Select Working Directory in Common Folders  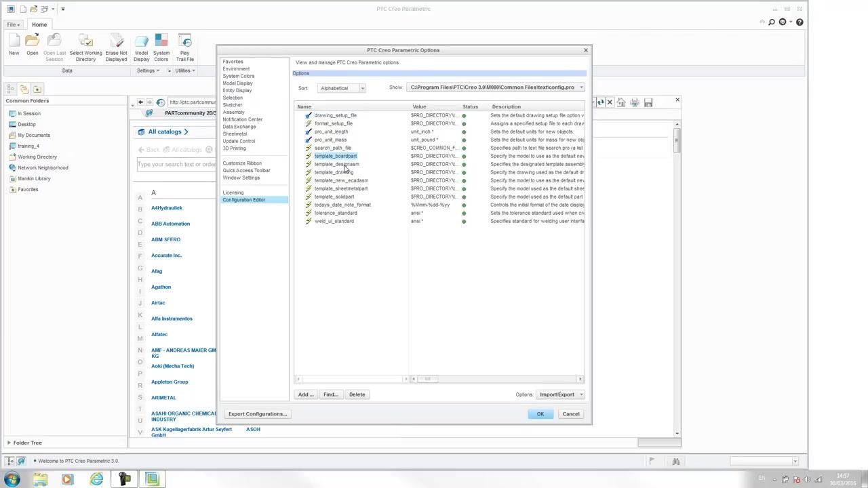coord(37,157)
